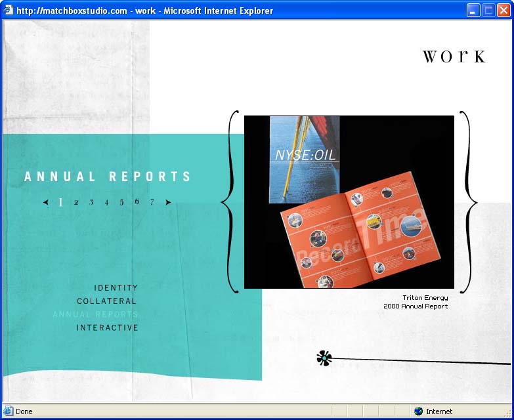Viewport: 514px width, 420px height.
Task: Navigate to page 7 of Annual Reports
Action: tap(152, 202)
